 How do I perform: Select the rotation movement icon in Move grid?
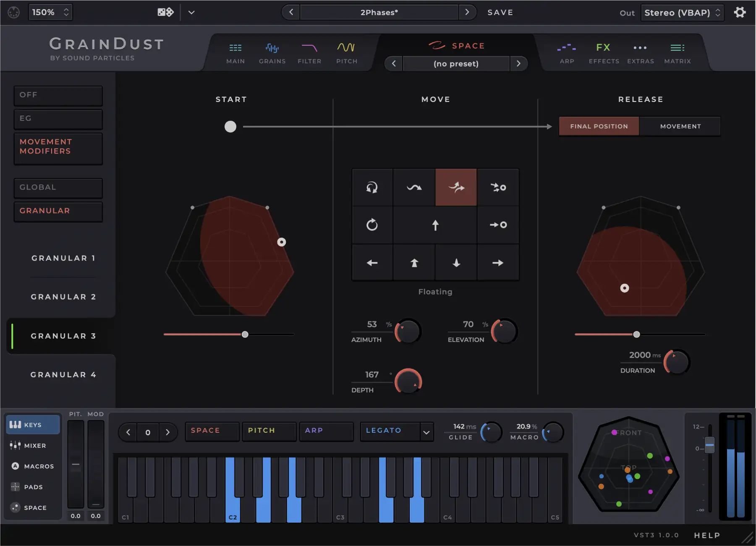tap(372, 225)
